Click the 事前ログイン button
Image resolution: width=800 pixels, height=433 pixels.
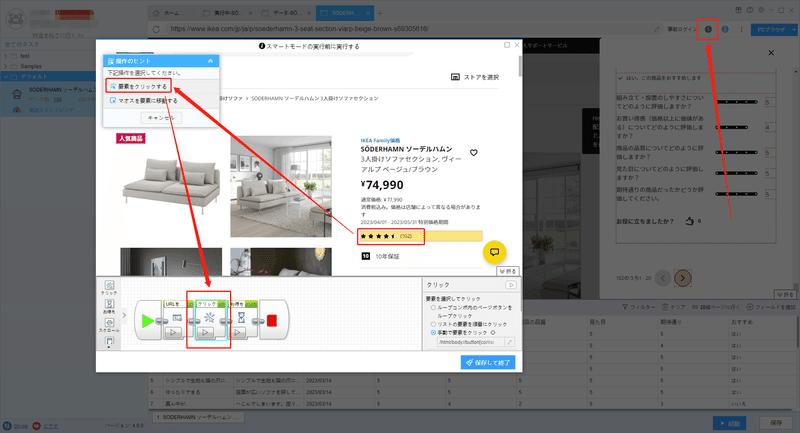tap(681, 29)
